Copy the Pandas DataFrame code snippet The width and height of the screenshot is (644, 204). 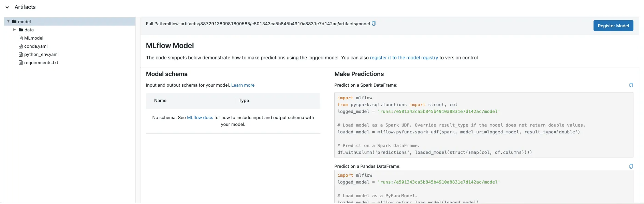coord(631,166)
